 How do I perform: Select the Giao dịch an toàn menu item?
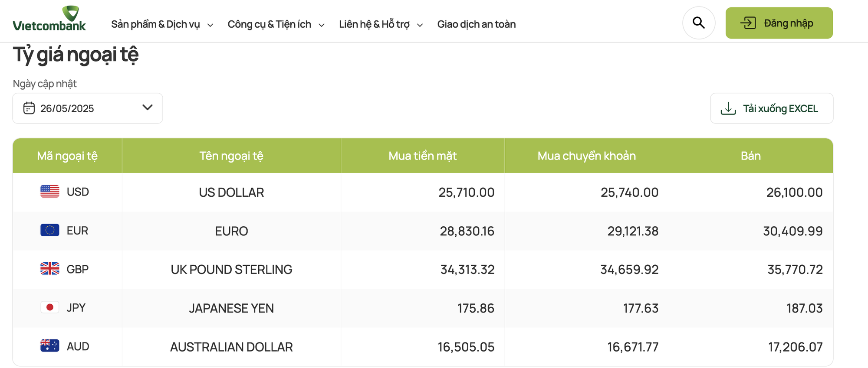click(x=476, y=24)
